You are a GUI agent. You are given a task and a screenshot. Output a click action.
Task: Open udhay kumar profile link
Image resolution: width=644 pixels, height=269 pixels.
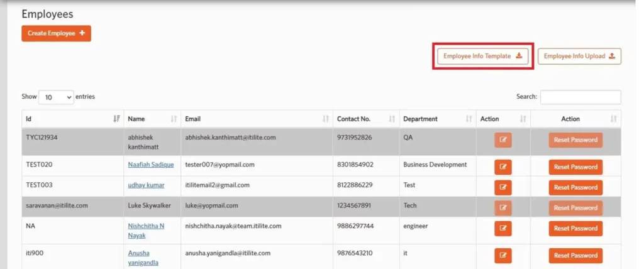coord(146,185)
